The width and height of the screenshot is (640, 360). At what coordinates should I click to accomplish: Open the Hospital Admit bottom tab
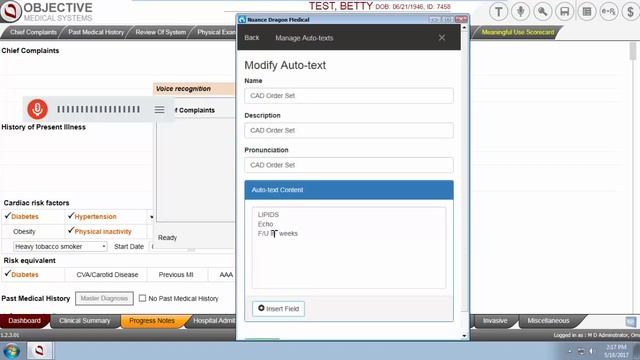(x=213, y=321)
